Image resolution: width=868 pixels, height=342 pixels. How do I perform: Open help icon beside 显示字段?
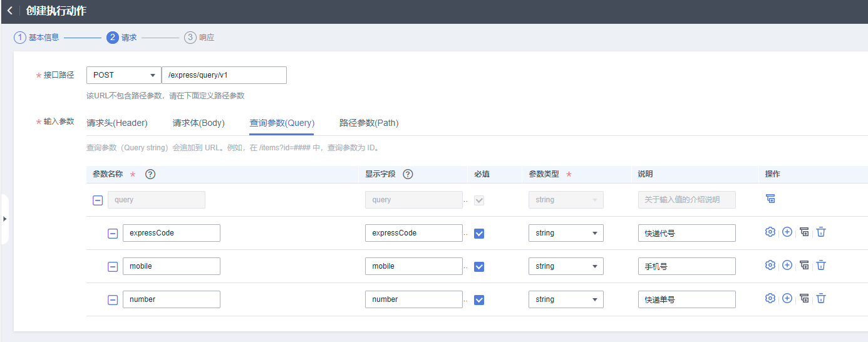click(x=408, y=174)
